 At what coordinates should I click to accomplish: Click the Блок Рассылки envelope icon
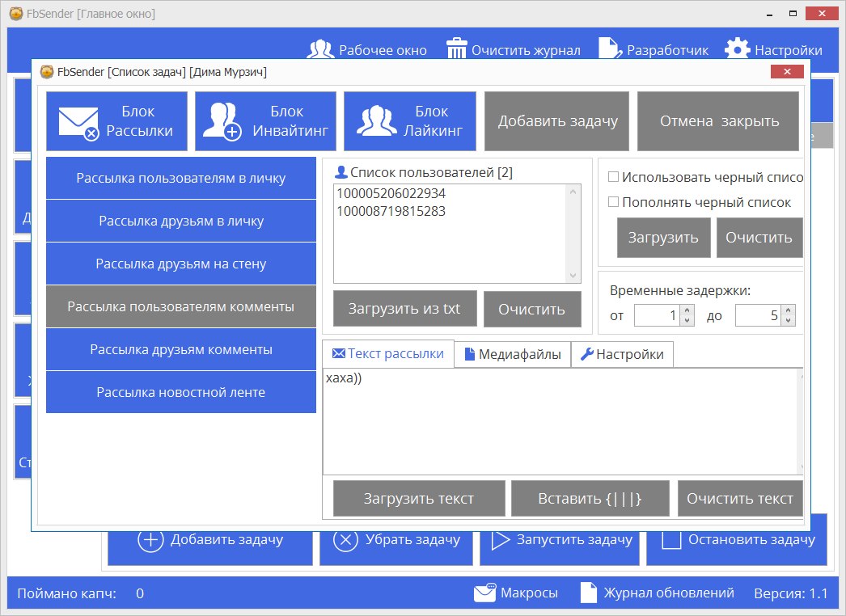click(78, 122)
